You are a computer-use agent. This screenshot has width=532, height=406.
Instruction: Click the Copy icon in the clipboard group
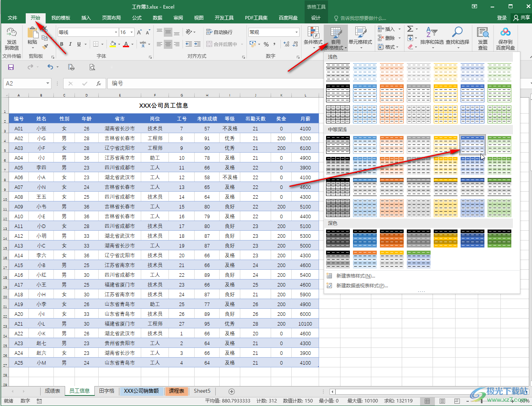coord(45,38)
